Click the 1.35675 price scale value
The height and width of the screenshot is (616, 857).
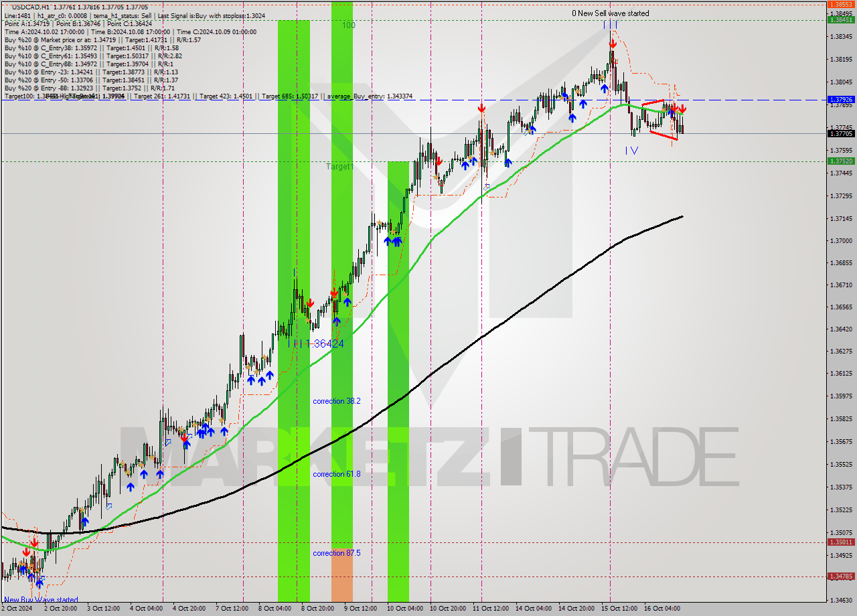pos(841,441)
